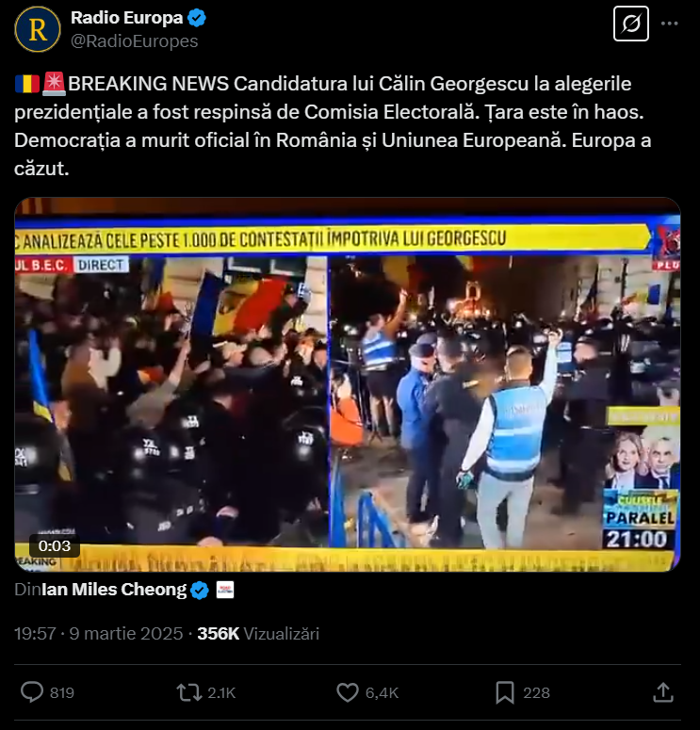Open the share icon at bottom right
700x730 pixels.
(x=663, y=692)
